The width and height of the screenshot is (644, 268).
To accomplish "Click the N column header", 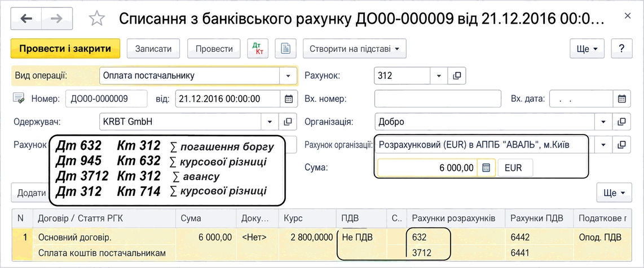I will [23, 219].
